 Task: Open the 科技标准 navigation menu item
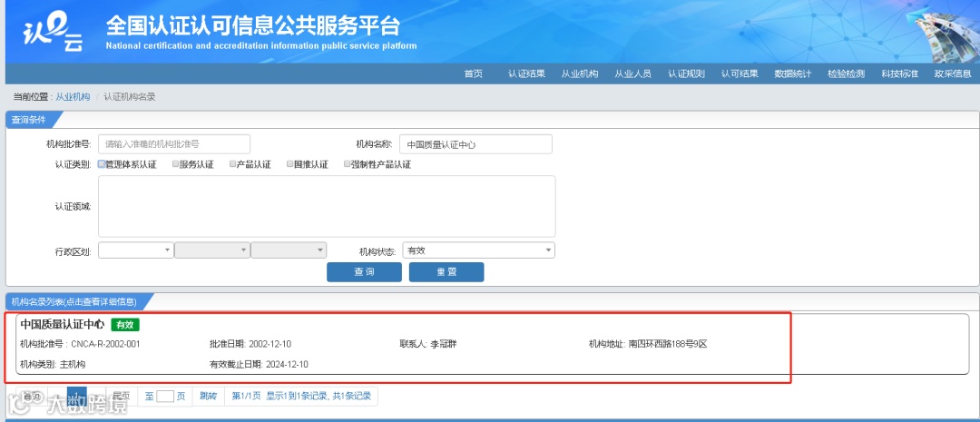pos(899,74)
